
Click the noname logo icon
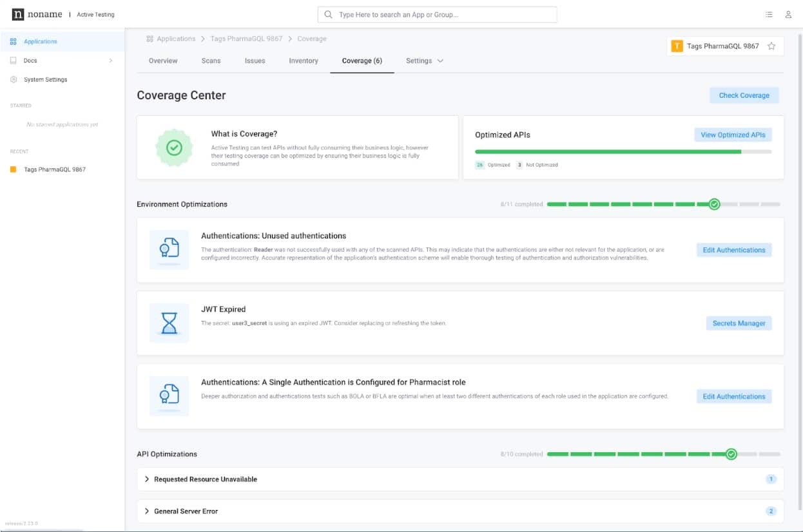(18, 14)
